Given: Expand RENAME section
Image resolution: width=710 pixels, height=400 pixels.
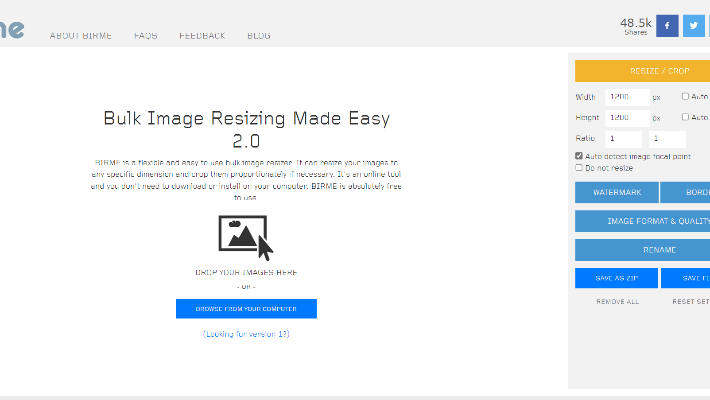Looking at the screenshot, I should [643, 250].
